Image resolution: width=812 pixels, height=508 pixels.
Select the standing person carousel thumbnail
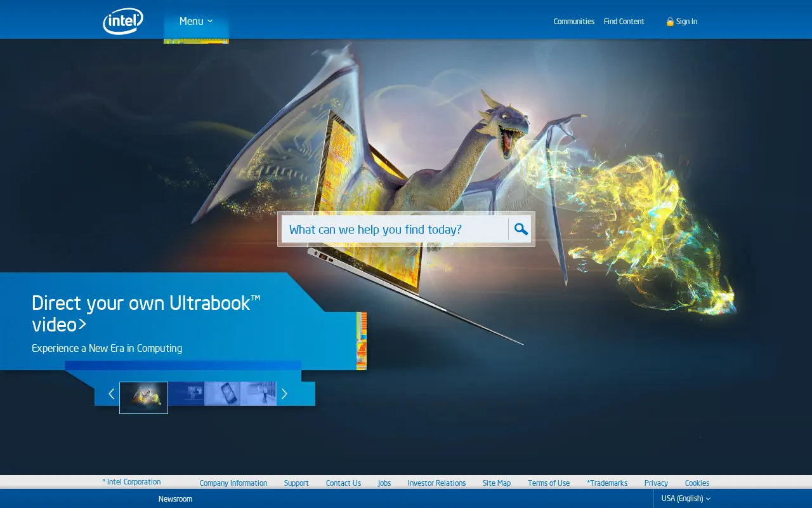(258, 394)
